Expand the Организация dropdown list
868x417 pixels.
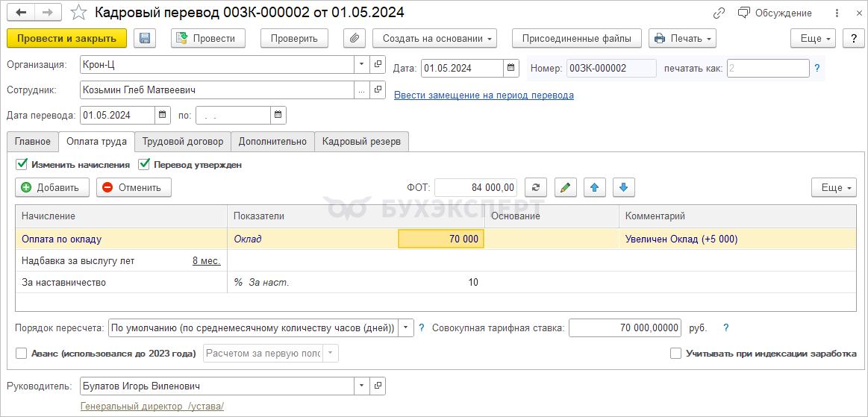(361, 65)
